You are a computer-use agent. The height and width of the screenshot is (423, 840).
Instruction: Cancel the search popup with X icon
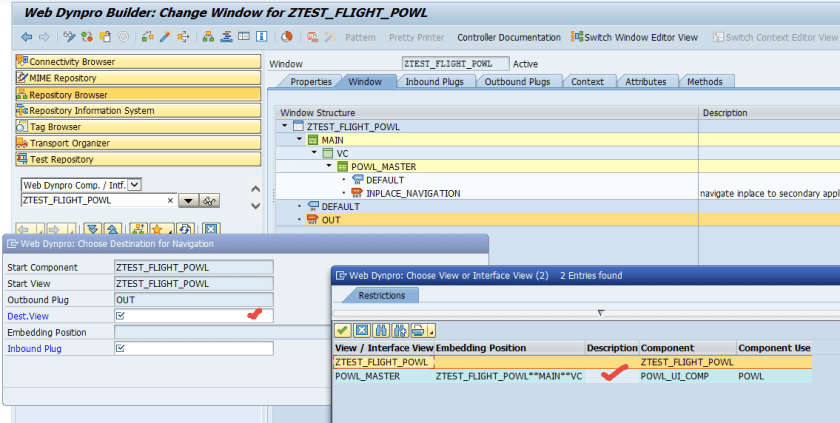point(362,330)
